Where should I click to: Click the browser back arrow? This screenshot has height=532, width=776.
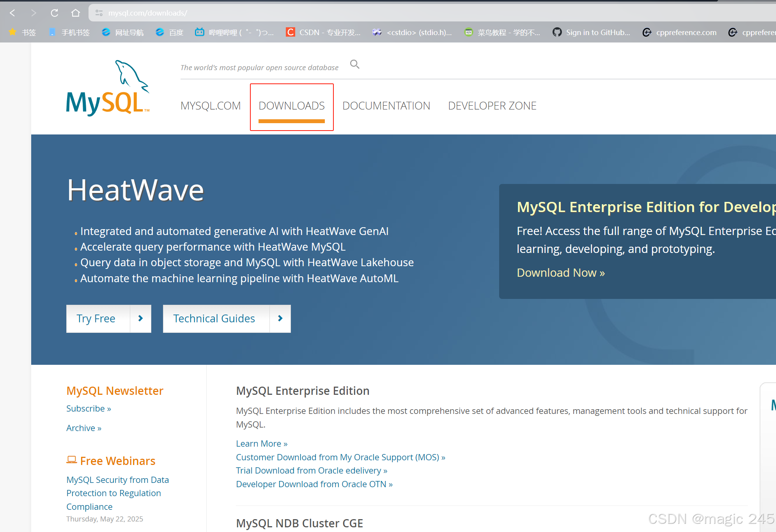click(x=12, y=13)
